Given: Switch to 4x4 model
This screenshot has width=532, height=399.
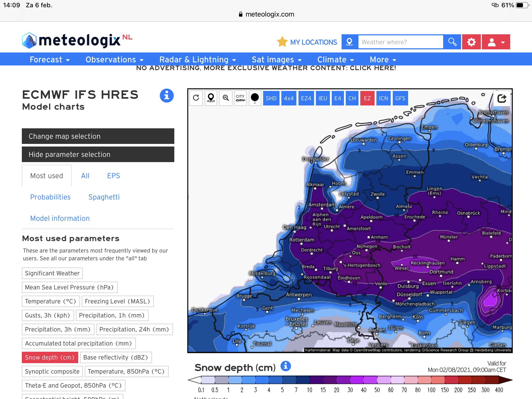Looking at the screenshot, I should tap(289, 98).
